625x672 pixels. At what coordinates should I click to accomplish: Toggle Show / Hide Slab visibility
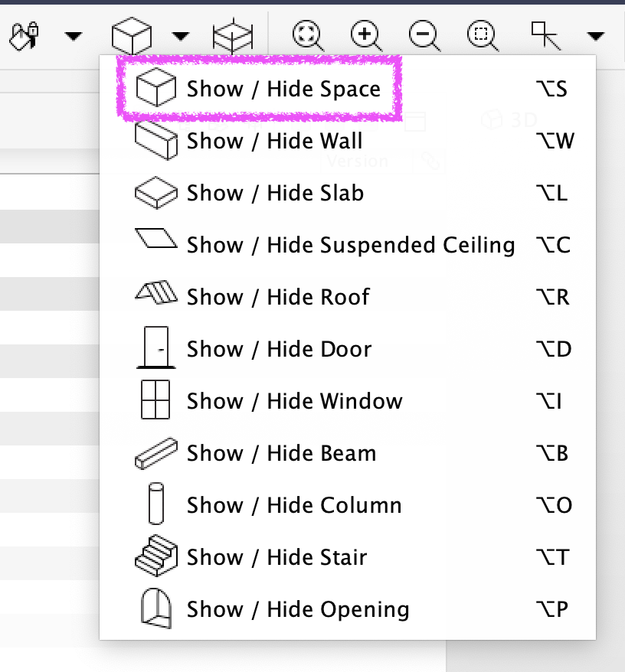tap(348, 193)
